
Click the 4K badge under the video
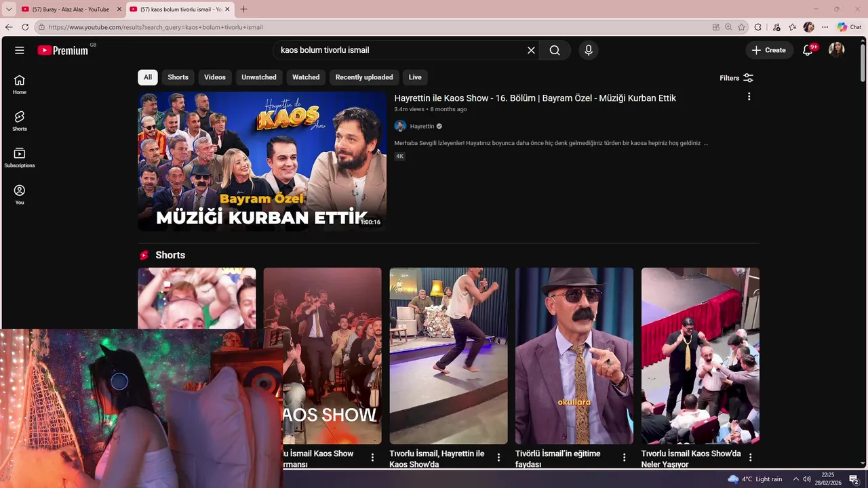coord(400,157)
